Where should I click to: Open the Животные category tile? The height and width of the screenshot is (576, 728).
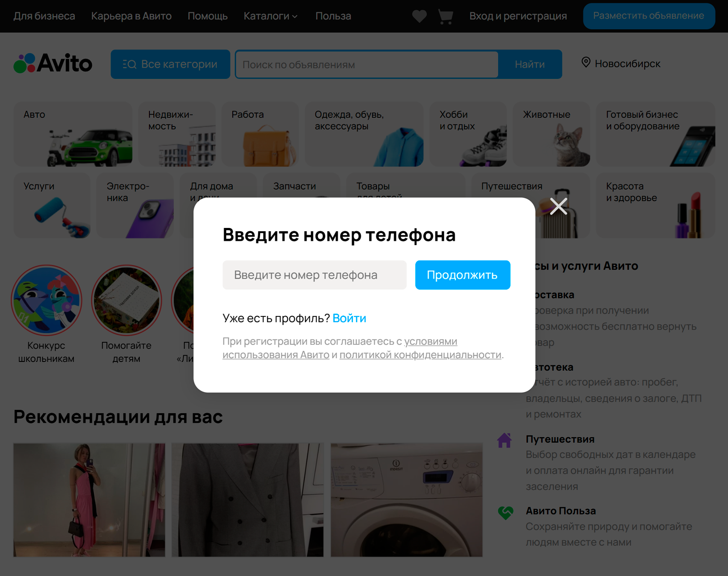tap(551, 134)
